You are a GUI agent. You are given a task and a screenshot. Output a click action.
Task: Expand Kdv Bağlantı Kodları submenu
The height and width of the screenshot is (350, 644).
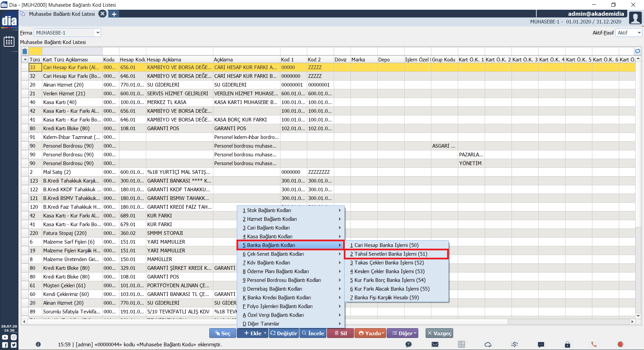(291, 263)
